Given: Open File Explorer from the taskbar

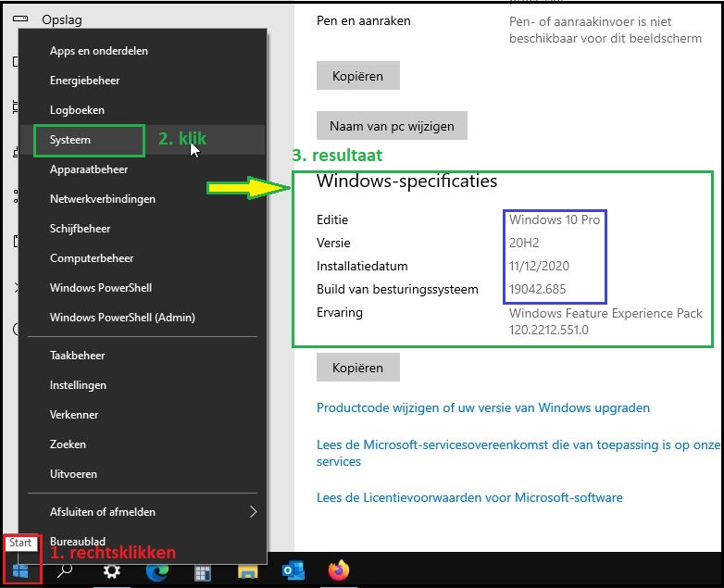Looking at the screenshot, I should tap(248, 572).
